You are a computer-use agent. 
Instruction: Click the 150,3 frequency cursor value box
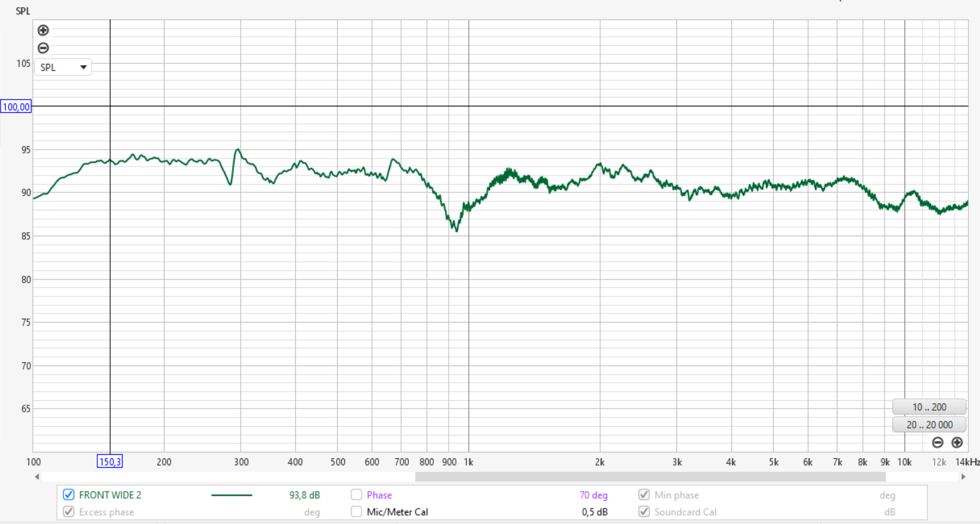click(x=110, y=461)
